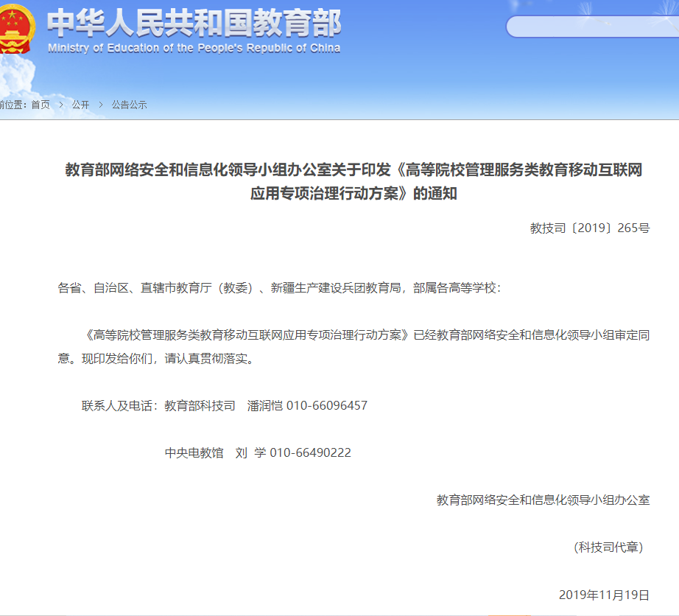Click the breadcrumb location marker icon
679x616 pixels.
tap(2, 105)
